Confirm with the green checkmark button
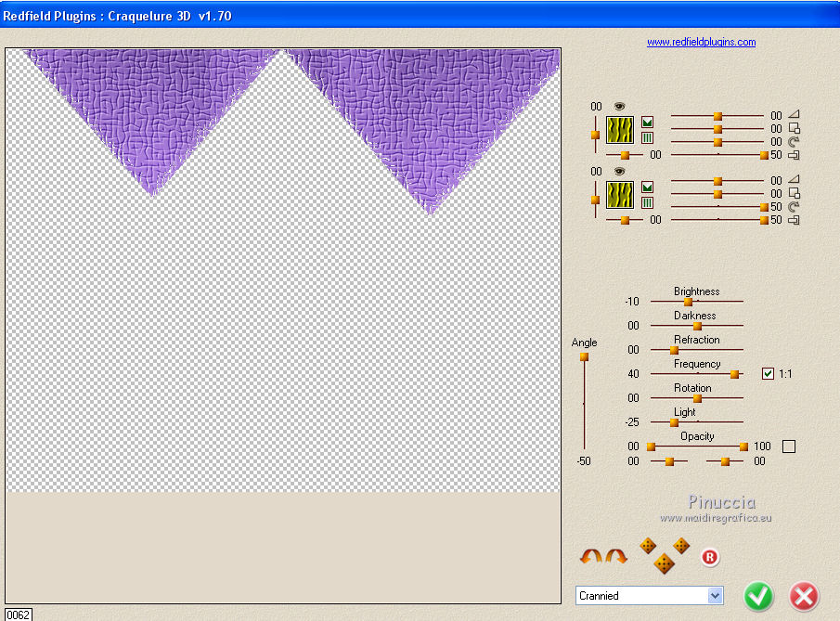Image resolution: width=840 pixels, height=621 pixels. coord(758,595)
